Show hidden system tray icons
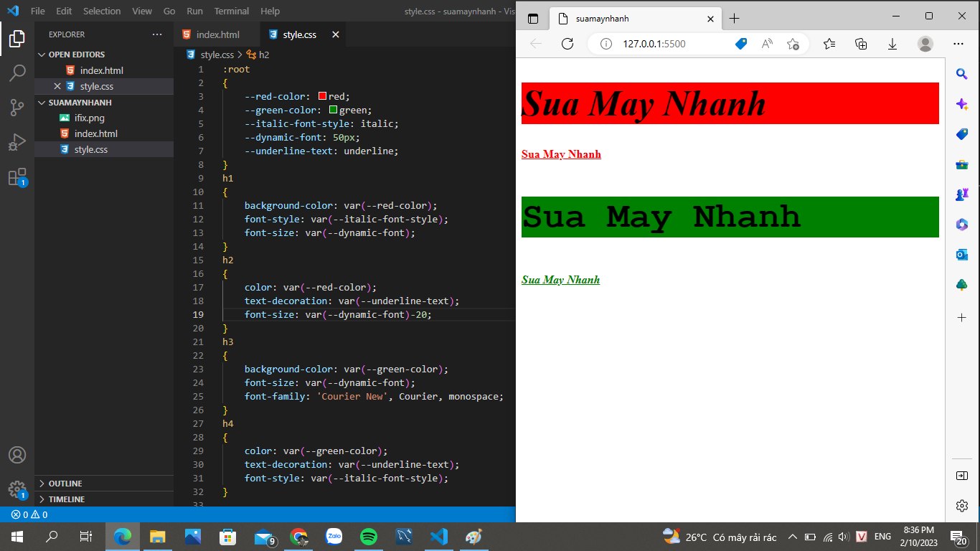 click(x=793, y=537)
